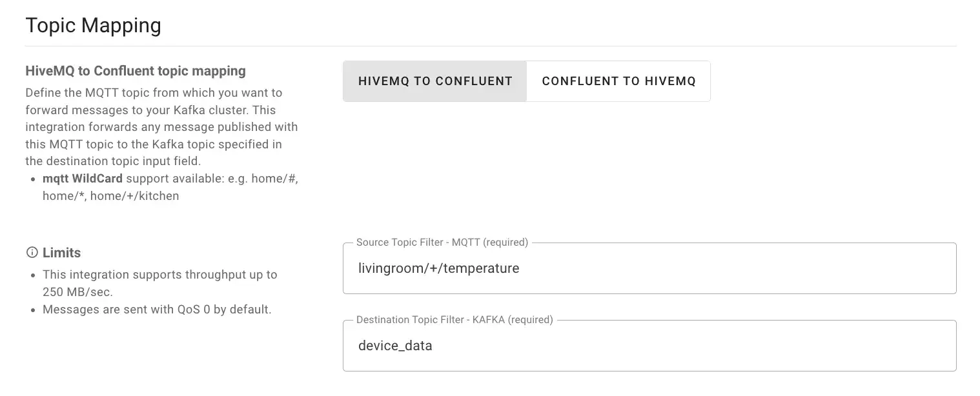Click the HiveMQ to Confluent topic mapping subheading
Viewport: 980px width, 396px height.
click(x=136, y=71)
